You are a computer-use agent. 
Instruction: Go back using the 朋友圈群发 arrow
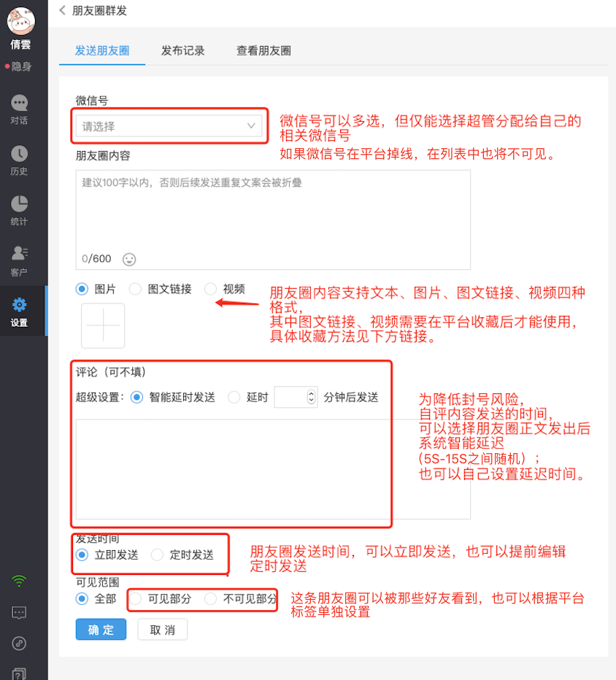coord(63,10)
